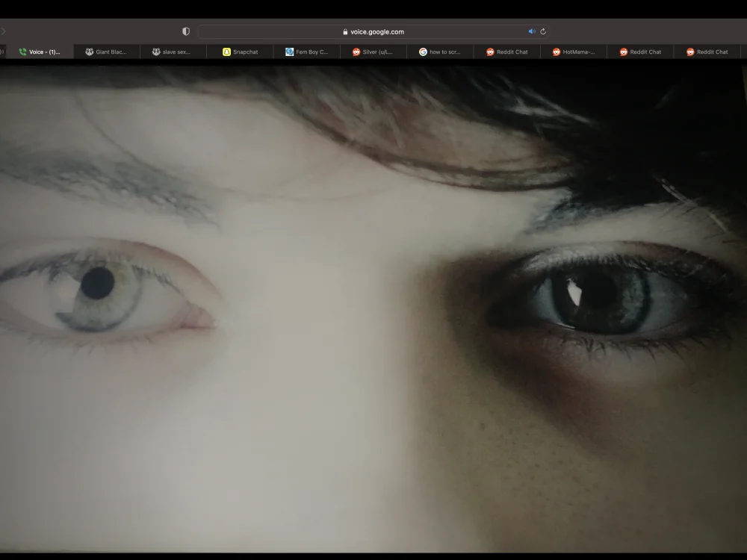Click the Reddit snoo favicon on HotMama tab
The width and height of the screenshot is (747, 560).
click(x=555, y=52)
